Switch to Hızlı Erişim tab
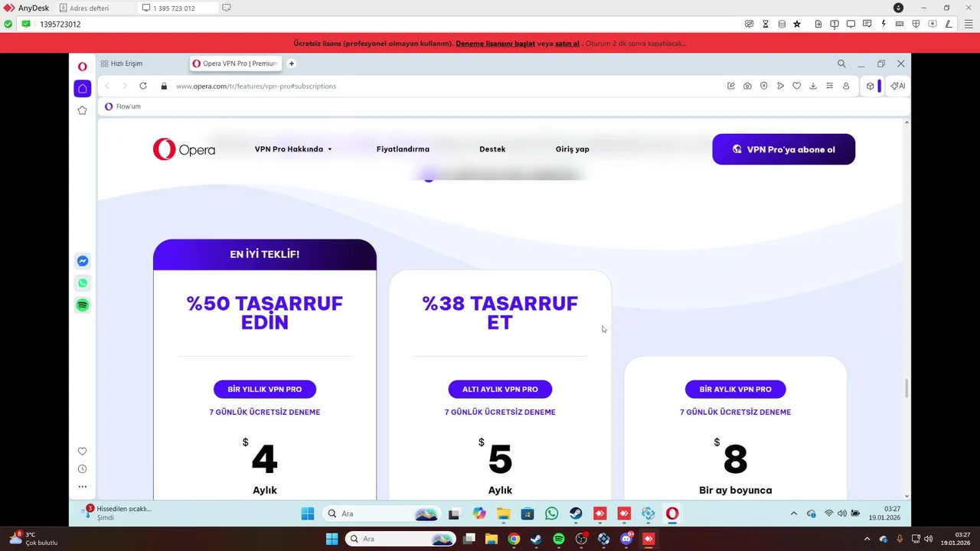980x551 pixels. coord(122,64)
